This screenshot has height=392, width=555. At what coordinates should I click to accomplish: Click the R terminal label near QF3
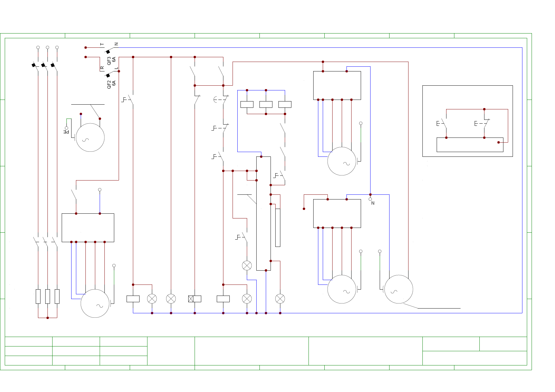102,68
